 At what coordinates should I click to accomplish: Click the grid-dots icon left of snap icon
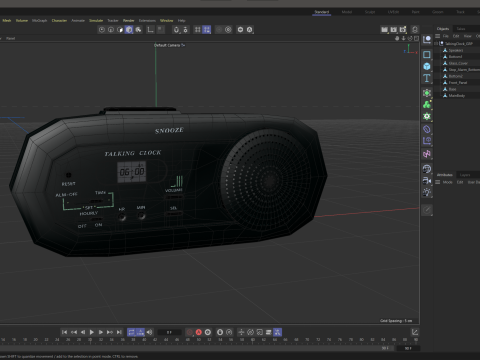198,30
